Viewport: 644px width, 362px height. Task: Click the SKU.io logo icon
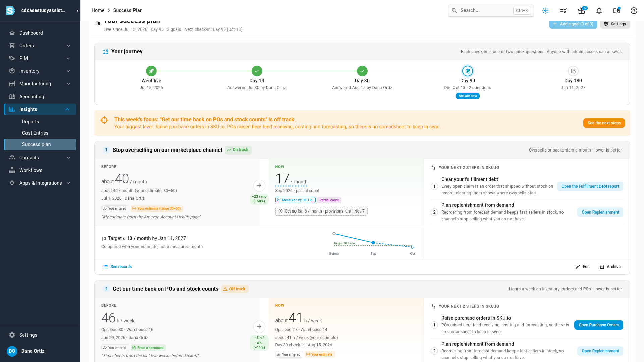tap(11, 11)
